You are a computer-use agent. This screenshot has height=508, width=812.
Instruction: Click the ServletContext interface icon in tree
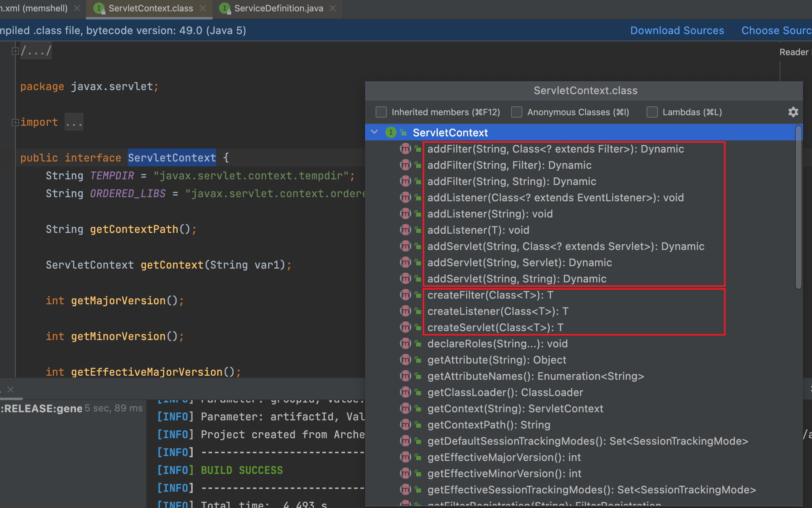pos(391,132)
